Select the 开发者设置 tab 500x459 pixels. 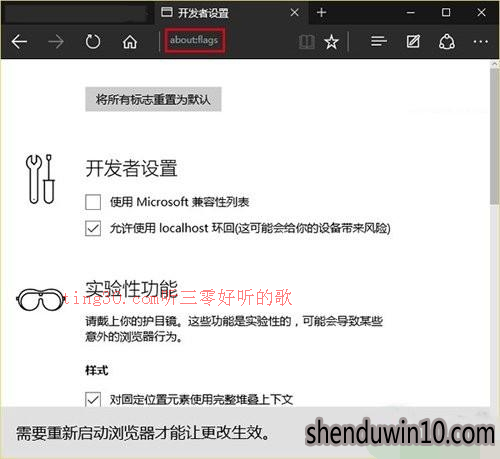222,13
